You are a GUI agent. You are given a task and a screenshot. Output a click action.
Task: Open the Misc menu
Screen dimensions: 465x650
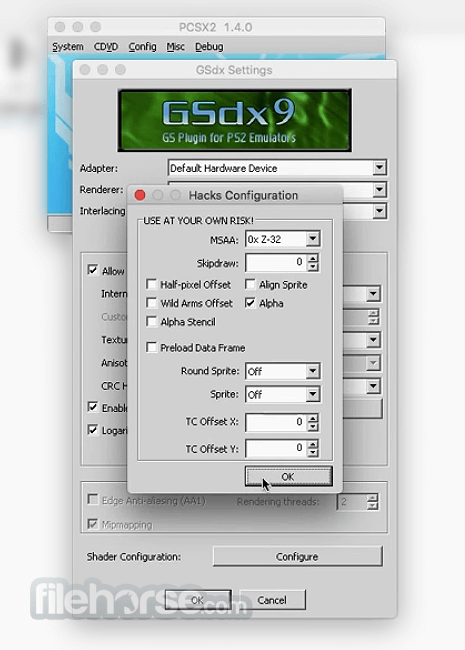click(175, 47)
